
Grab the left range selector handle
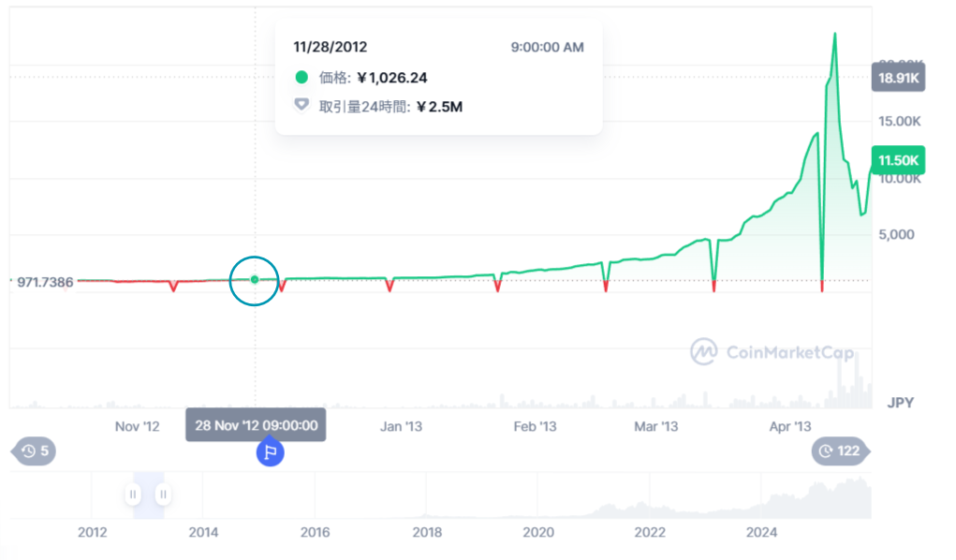[133, 494]
